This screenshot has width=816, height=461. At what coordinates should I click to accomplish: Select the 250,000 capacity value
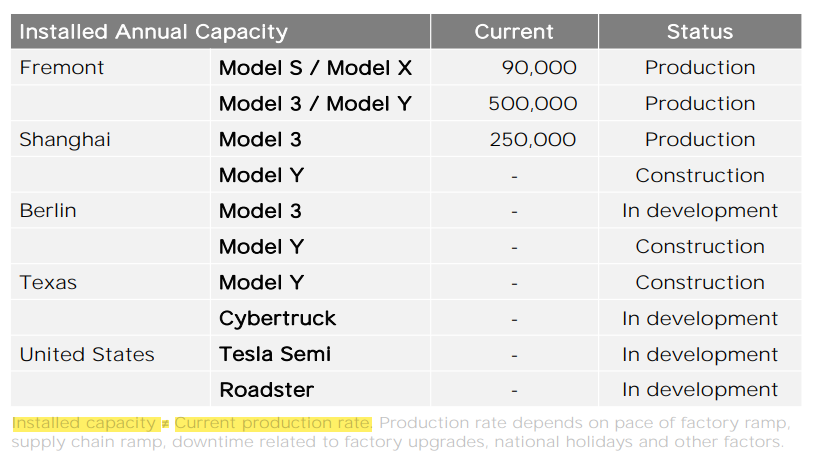click(532, 140)
